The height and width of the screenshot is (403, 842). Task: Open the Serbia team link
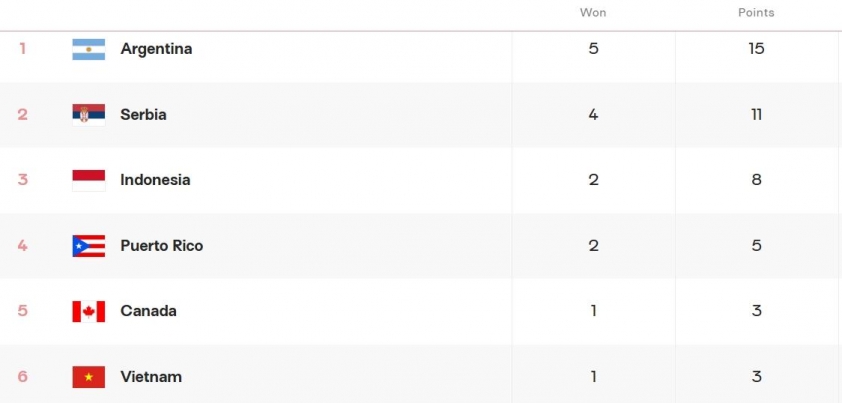point(143,114)
